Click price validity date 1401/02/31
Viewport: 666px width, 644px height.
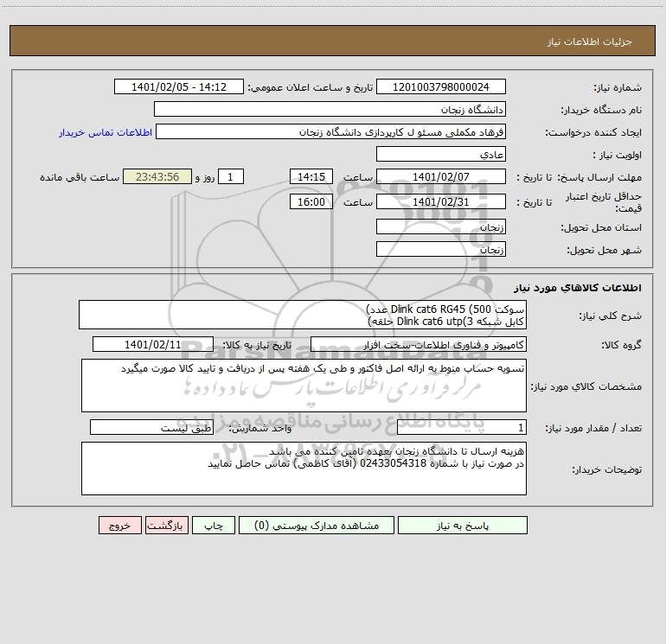coord(441,201)
